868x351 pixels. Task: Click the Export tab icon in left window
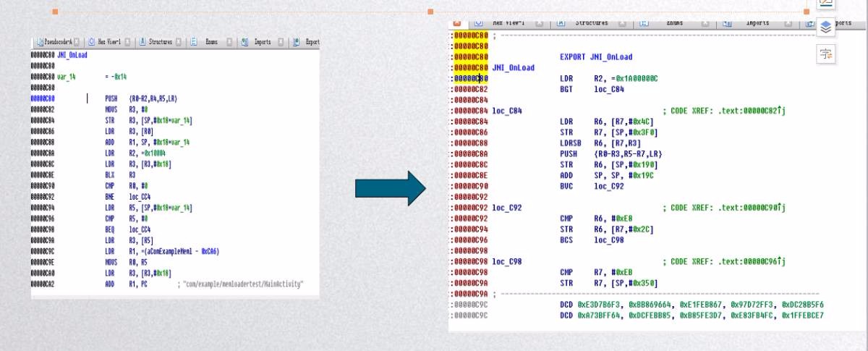tap(297, 42)
